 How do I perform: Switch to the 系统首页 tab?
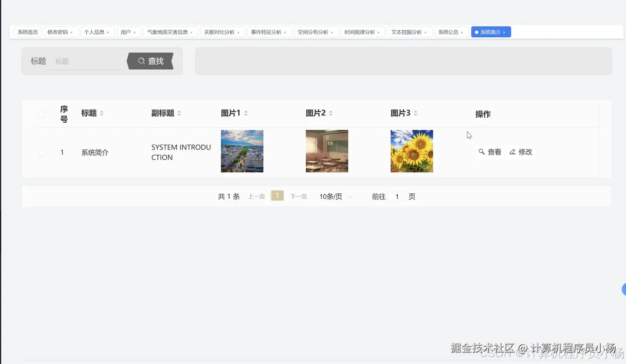pos(27,31)
